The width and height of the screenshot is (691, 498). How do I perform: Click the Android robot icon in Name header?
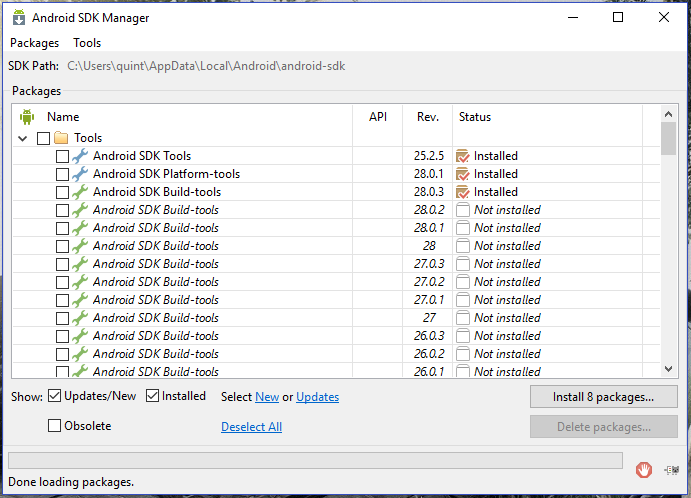tap(27, 117)
